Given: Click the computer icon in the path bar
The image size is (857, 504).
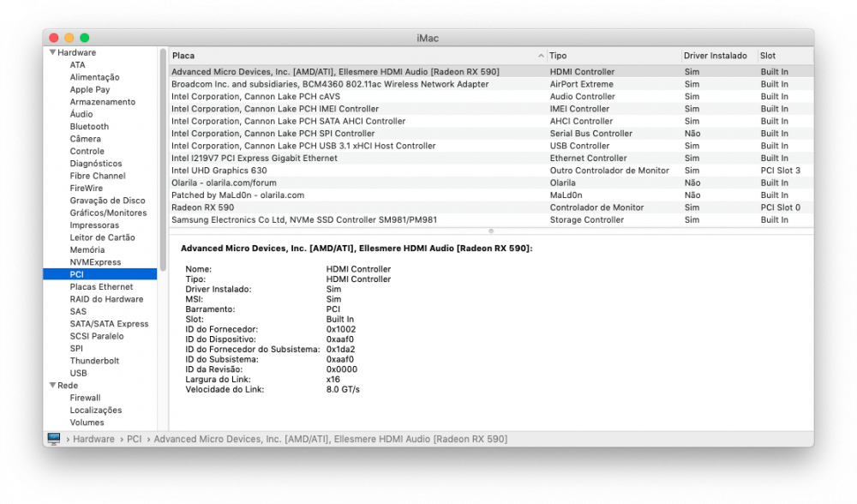Looking at the screenshot, I should point(53,439).
